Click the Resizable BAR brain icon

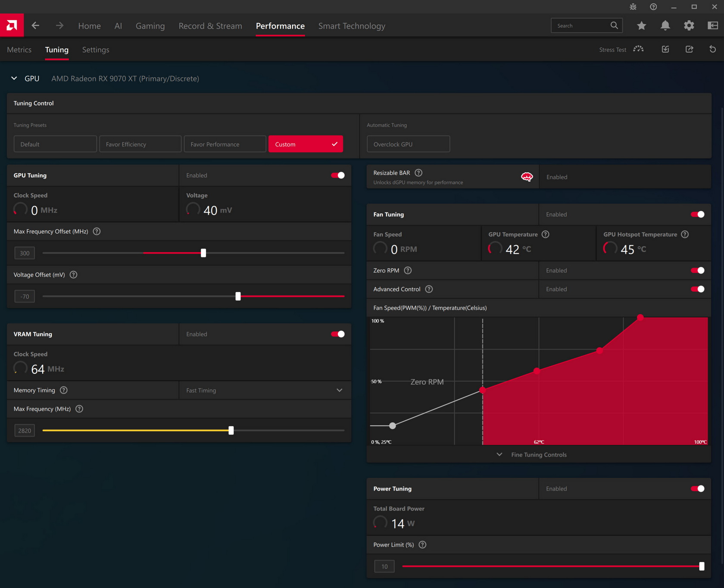click(x=527, y=177)
